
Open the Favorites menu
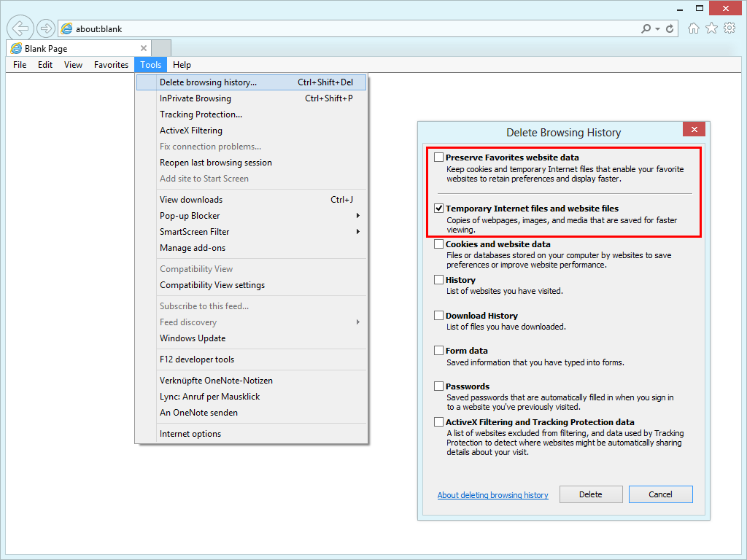point(111,64)
